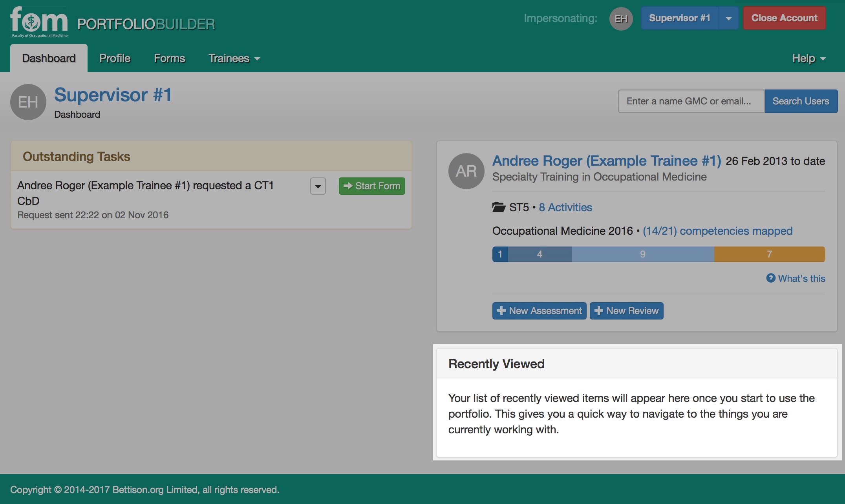This screenshot has width=845, height=504.
Task: Open the (14/21) competencies mapped link
Action: (718, 231)
